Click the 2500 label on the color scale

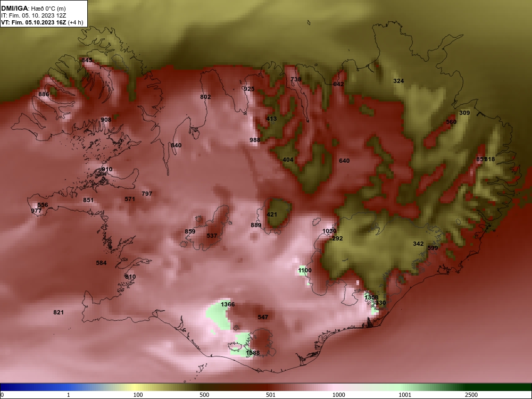point(471,395)
